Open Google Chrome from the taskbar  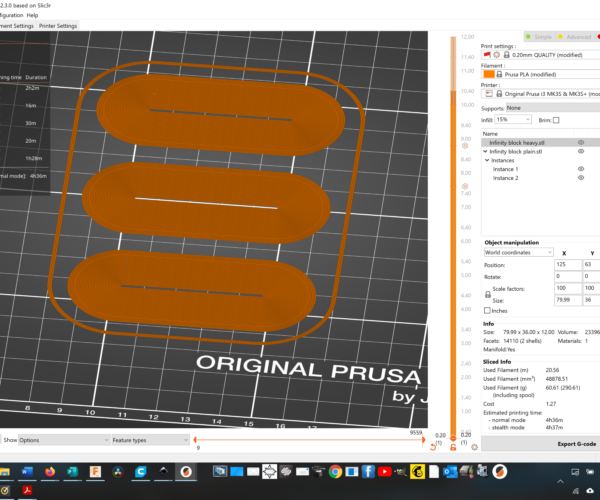pyautogui.click(x=335, y=471)
